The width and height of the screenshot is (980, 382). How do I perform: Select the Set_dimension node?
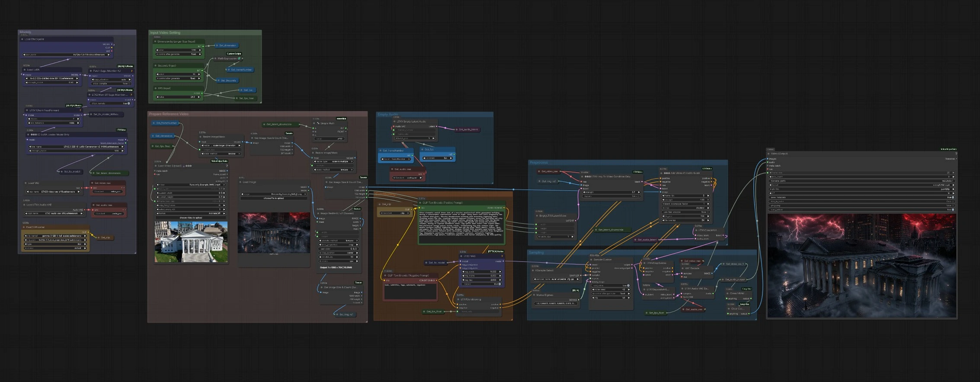227,45
